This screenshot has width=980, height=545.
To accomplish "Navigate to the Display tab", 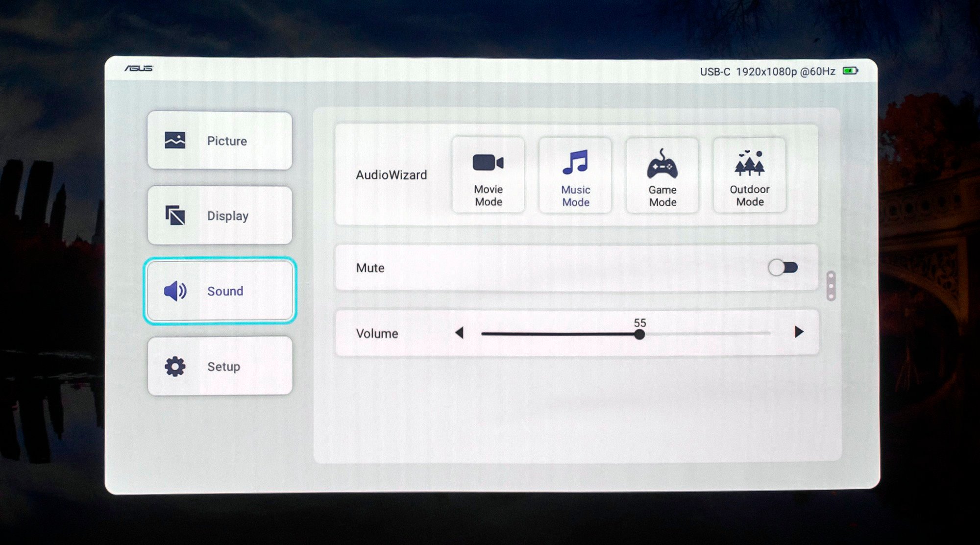I will pos(220,216).
